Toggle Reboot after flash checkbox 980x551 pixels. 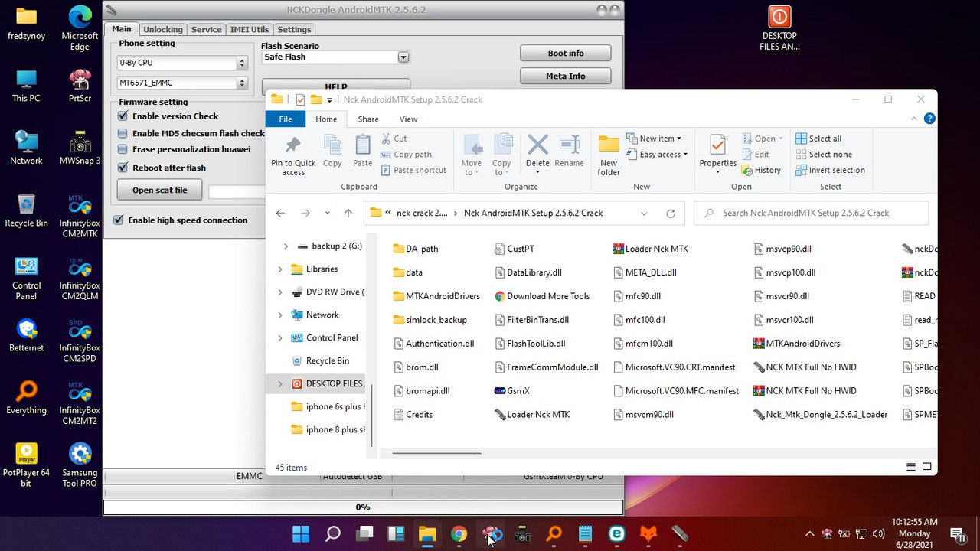pos(122,168)
